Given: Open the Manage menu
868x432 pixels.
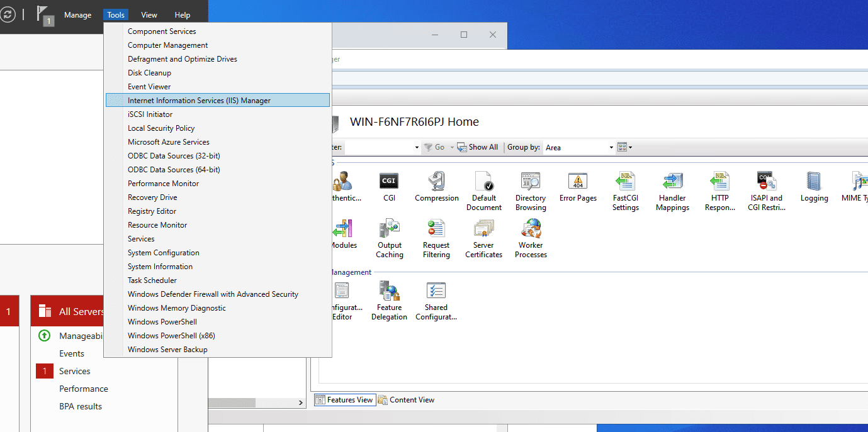Looking at the screenshot, I should pos(77,15).
